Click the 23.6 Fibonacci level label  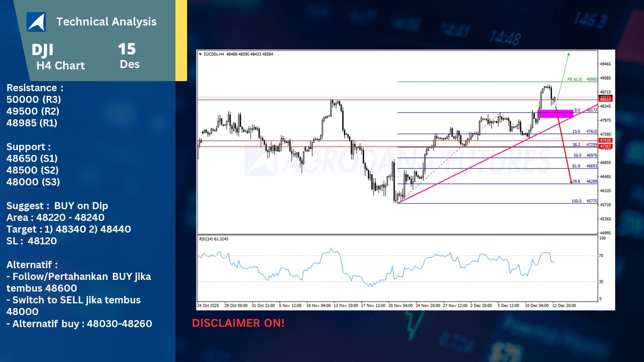point(576,131)
